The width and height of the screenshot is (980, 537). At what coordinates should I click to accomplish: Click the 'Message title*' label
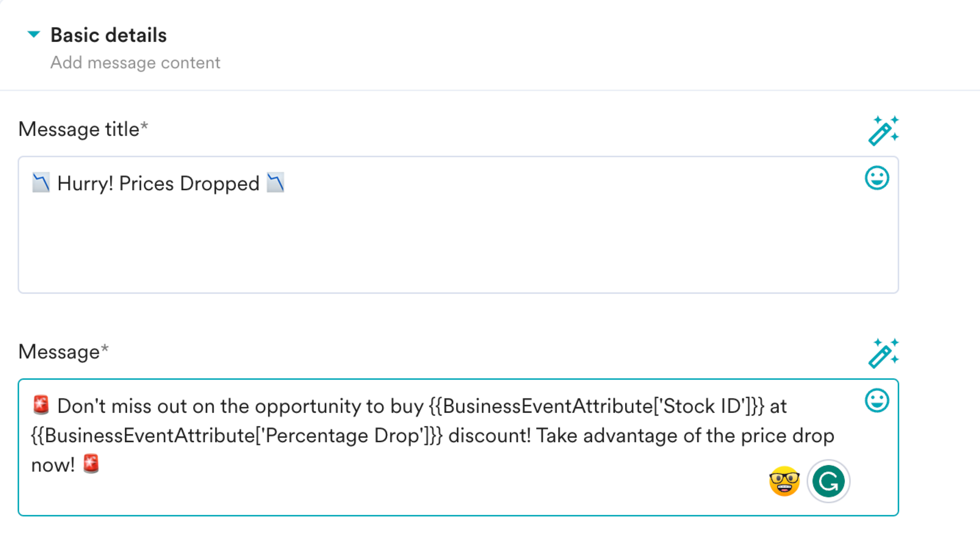coord(83,129)
